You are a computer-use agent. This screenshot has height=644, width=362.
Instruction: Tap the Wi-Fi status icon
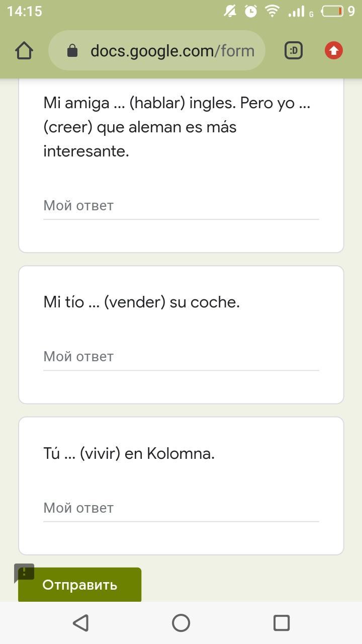272,11
